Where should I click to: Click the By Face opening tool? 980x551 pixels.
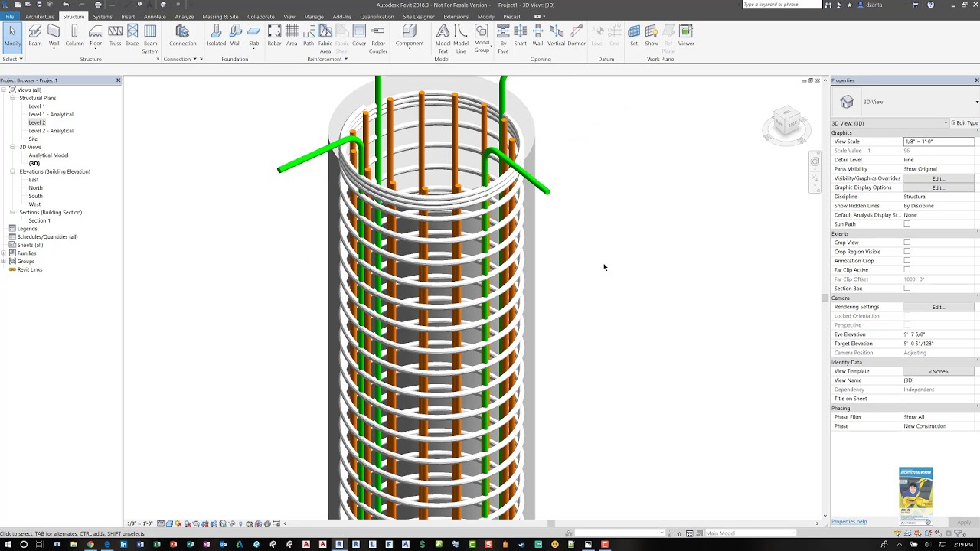pyautogui.click(x=503, y=39)
